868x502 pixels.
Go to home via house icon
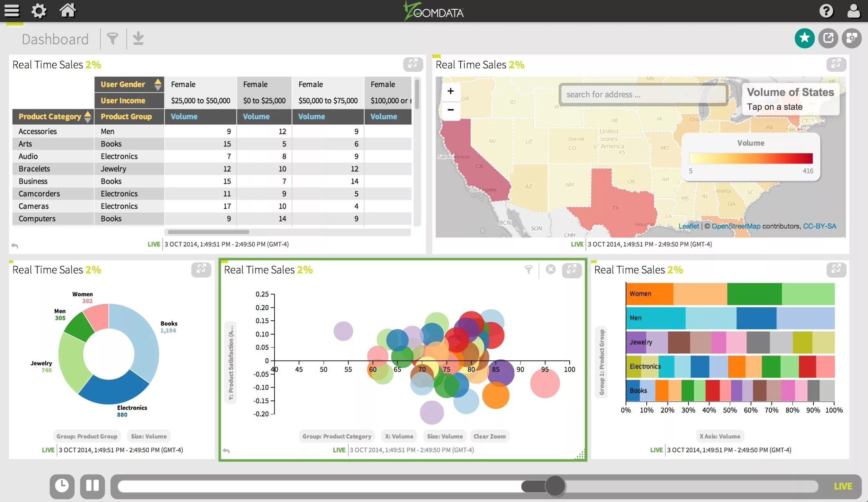pos(68,10)
